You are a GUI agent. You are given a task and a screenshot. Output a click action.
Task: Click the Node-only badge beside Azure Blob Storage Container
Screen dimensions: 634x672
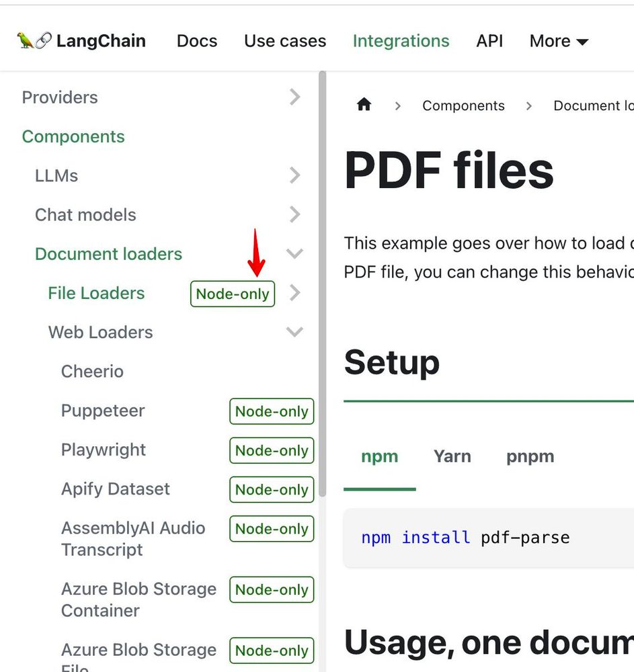[272, 589]
